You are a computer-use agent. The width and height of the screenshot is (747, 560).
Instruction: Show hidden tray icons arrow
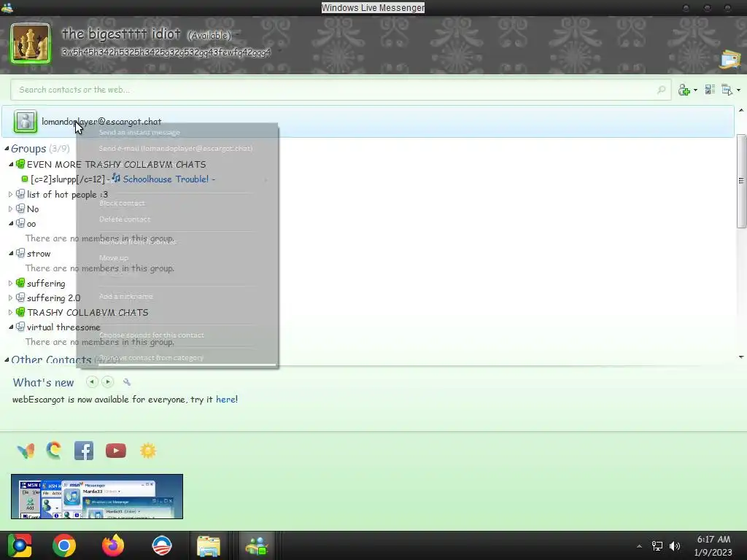tap(639, 546)
